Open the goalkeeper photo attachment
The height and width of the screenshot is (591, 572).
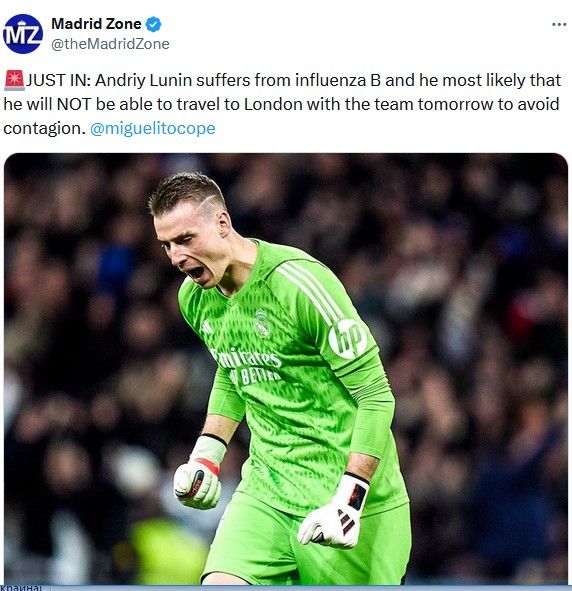coord(286,369)
